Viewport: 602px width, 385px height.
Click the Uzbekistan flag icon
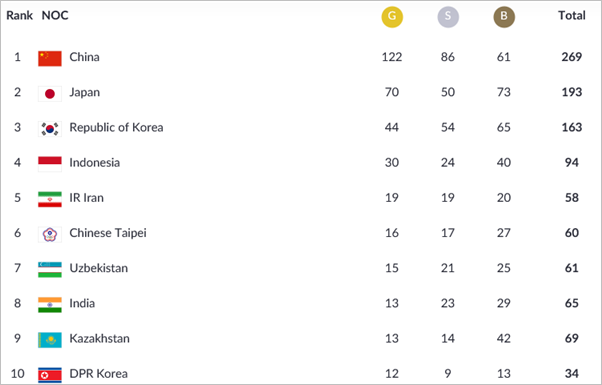click(x=50, y=269)
